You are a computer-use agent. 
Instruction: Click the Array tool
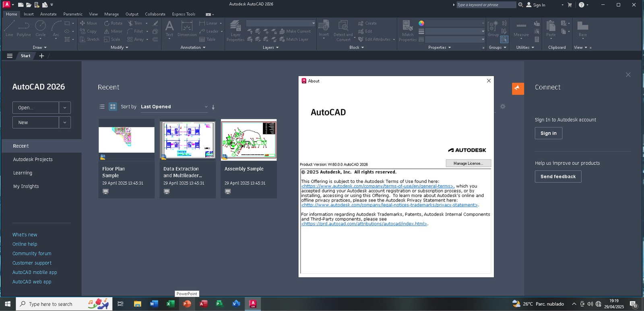pos(136,39)
